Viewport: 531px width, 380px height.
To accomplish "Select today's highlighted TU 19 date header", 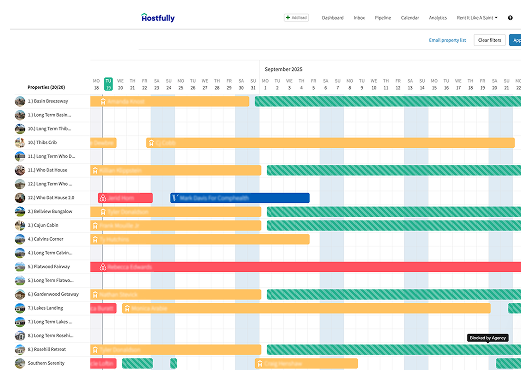I will point(108,84).
